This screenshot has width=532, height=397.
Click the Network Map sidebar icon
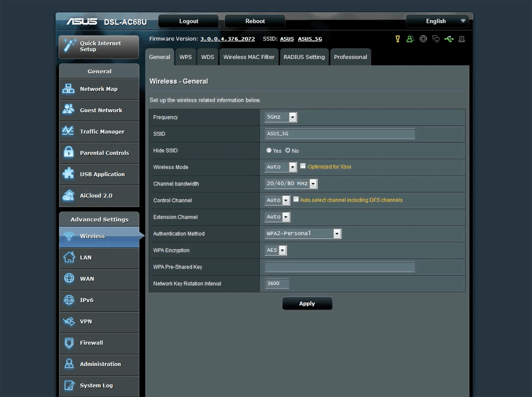pyautogui.click(x=68, y=89)
